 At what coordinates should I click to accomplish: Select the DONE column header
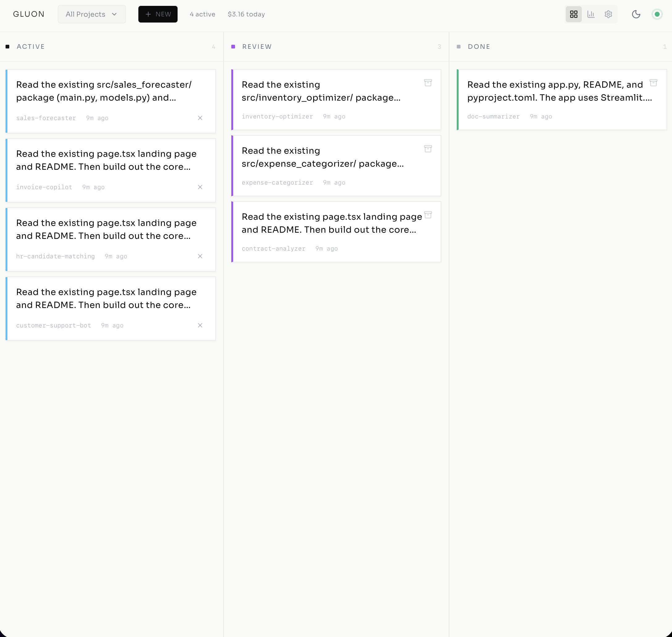pyautogui.click(x=479, y=47)
